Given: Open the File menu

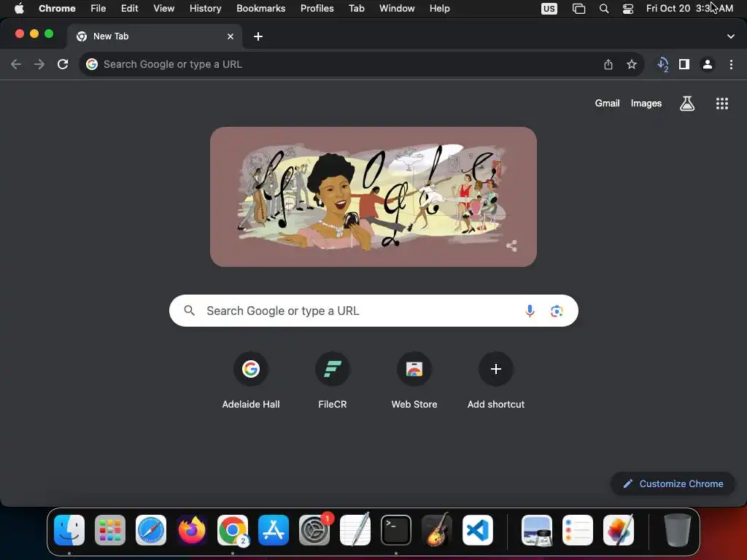Looking at the screenshot, I should point(98,9).
